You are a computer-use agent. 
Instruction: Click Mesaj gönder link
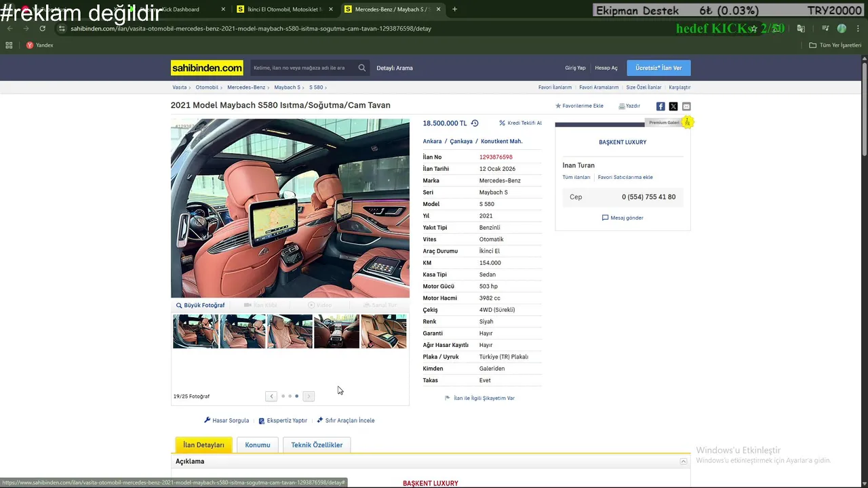click(x=623, y=218)
